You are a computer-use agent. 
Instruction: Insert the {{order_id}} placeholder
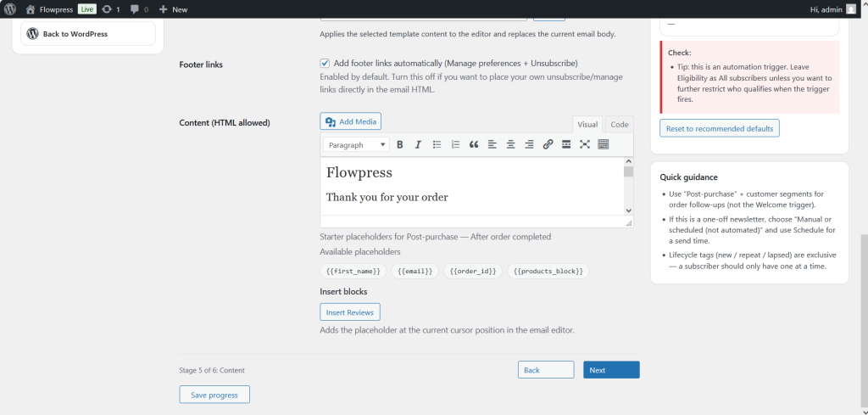tap(473, 271)
